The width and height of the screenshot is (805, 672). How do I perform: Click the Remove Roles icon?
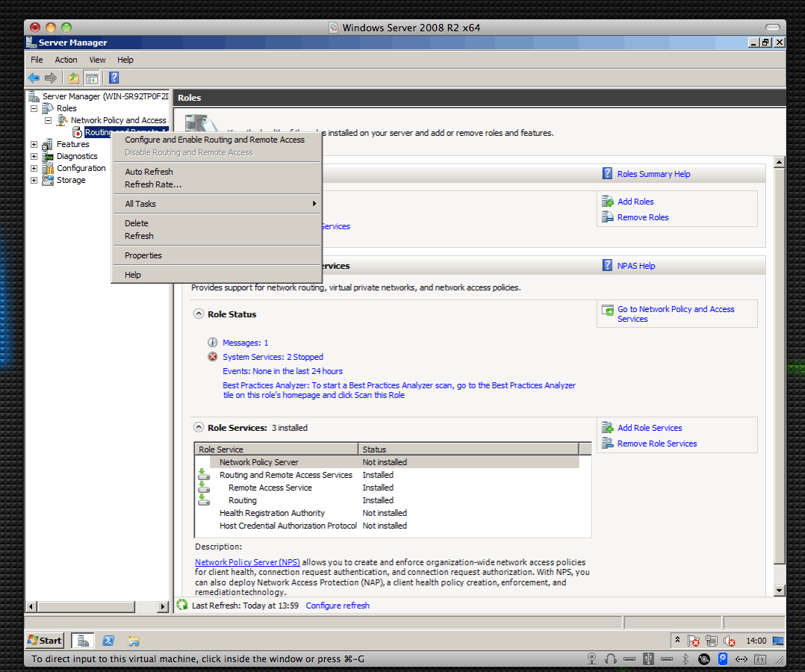click(607, 217)
